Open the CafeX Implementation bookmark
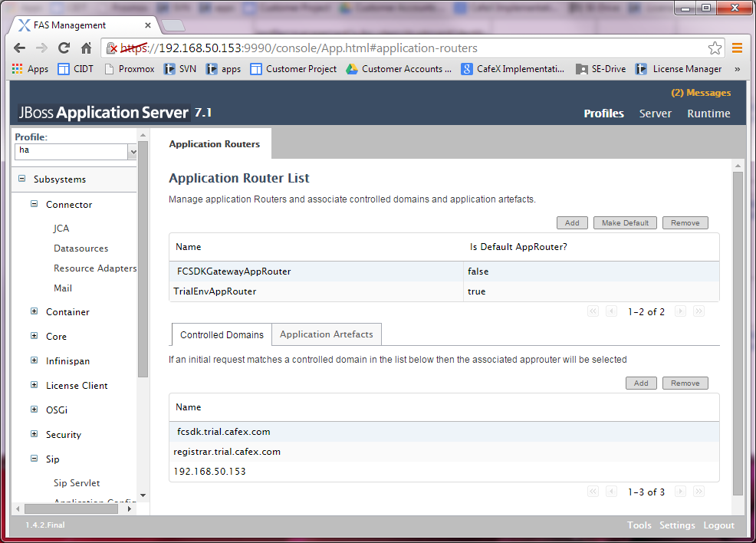Screen dimensions: 756x543 [512, 69]
